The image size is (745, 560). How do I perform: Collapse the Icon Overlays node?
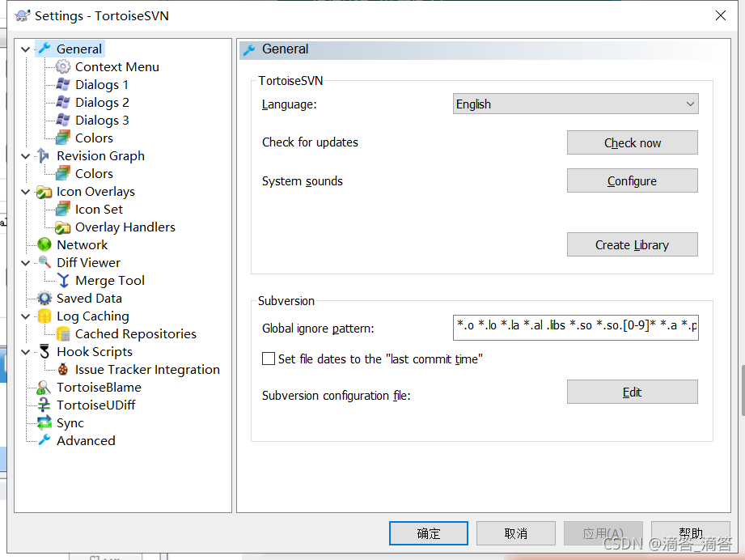point(26,192)
